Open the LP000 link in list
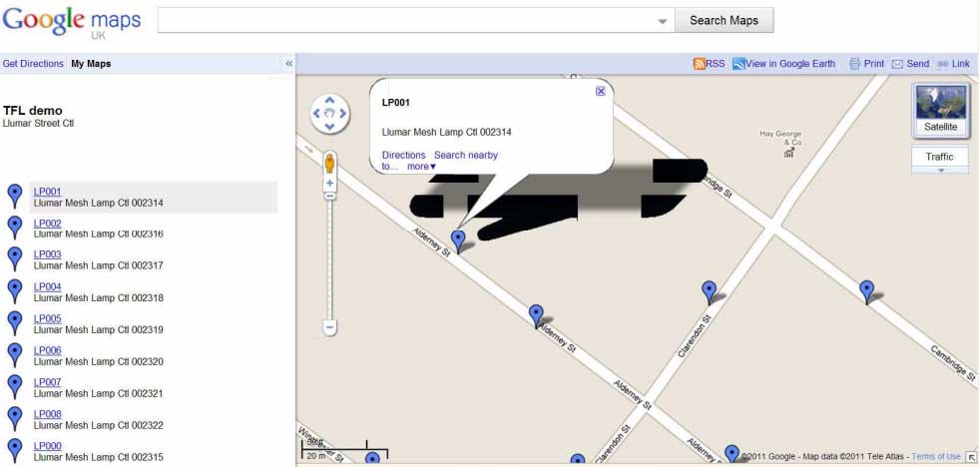The width and height of the screenshot is (980, 467). (48, 446)
